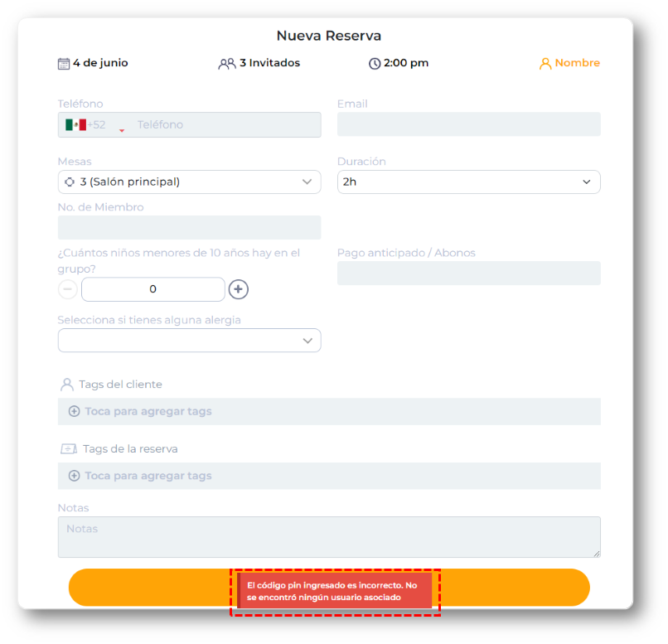
Task: Click the Teléfono number input field
Action: coord(224,125)
